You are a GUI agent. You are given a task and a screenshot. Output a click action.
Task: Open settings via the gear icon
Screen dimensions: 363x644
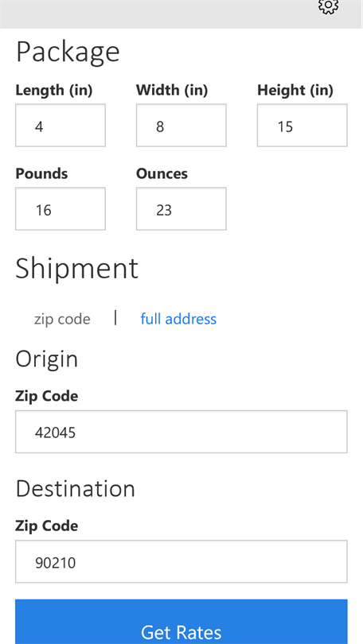point(328,6)
